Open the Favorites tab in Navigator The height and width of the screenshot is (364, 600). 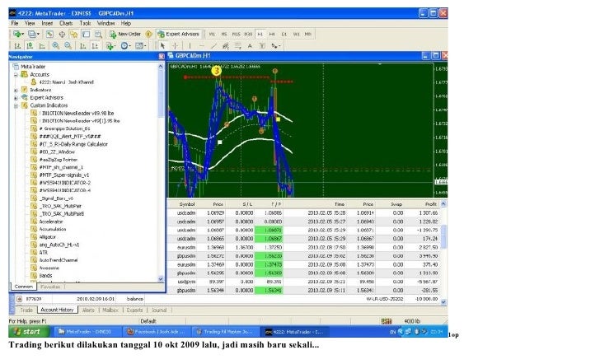tap(50, 287)
